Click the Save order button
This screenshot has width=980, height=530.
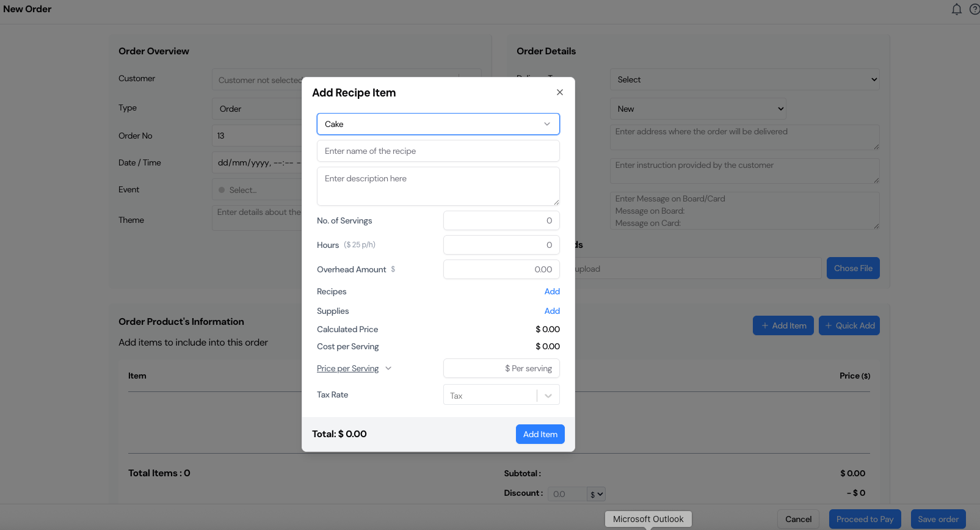(937, 519)
